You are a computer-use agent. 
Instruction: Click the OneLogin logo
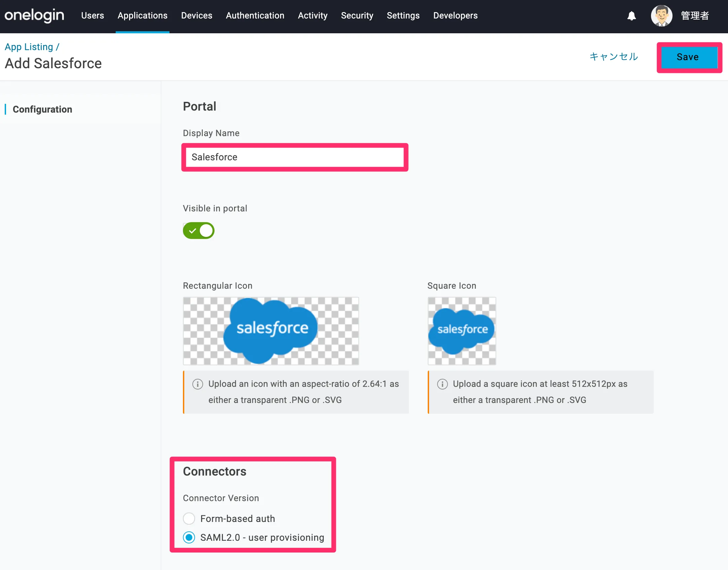pos(34,15)
